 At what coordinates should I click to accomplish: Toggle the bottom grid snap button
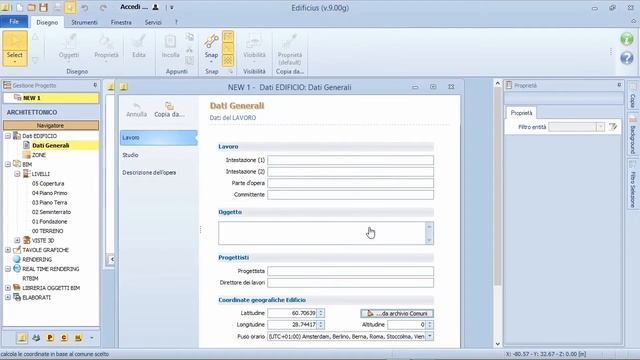click(x=228, y=60)
